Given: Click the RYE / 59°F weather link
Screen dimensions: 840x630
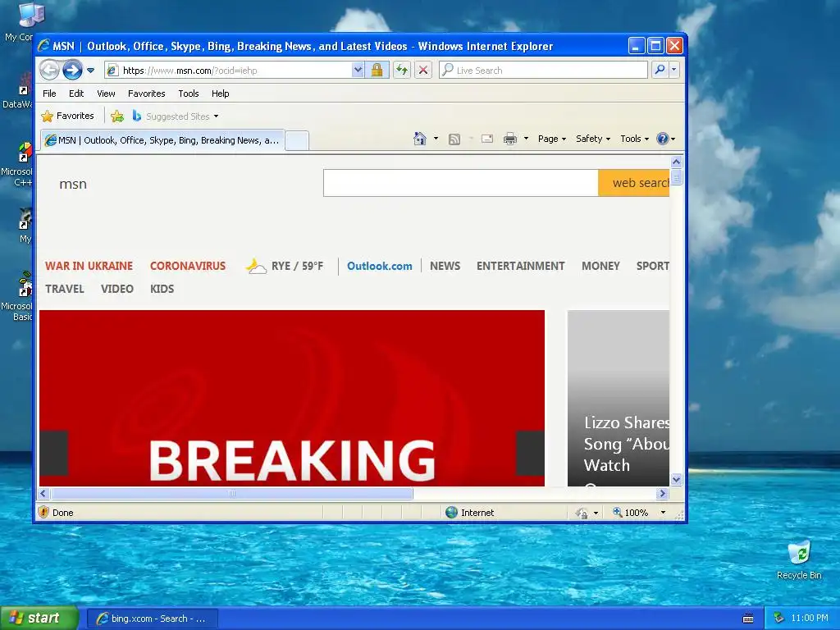Looking at the screenshot, I should tap(285, 266).
